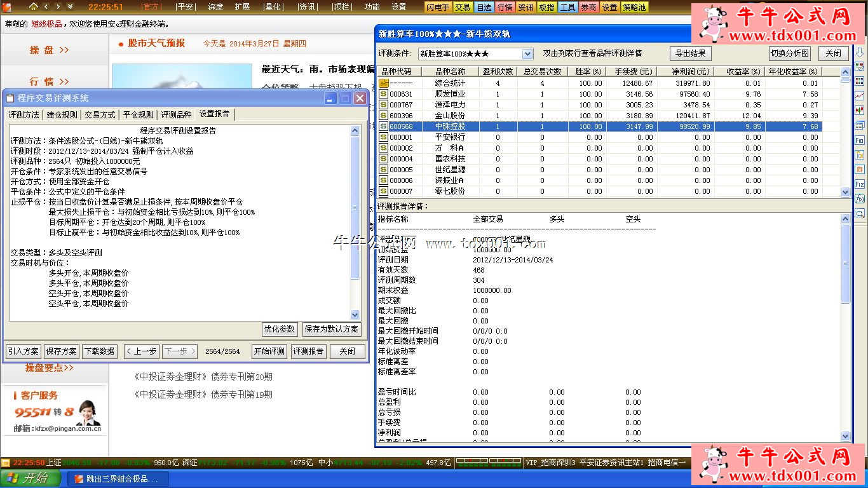Click the home icon in top toolbar
Image resolution: width=868 pixels, height=488 pixels.
[x=33, y=6]
